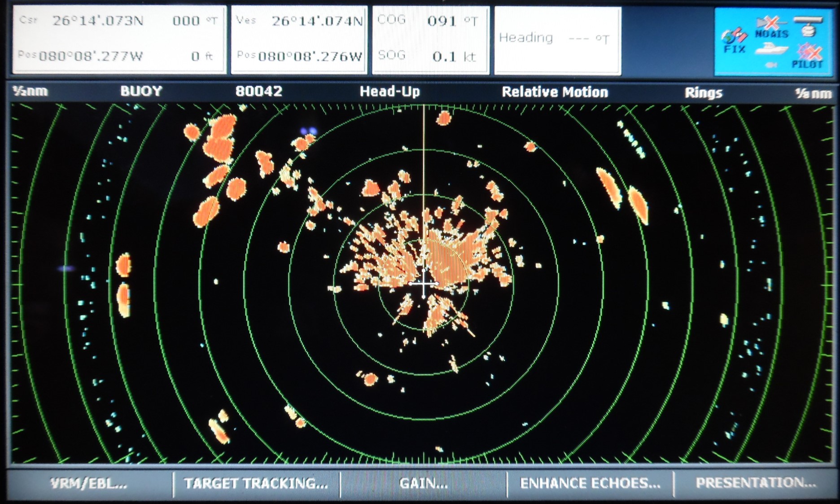Click the vessel position data box
Screen dimensions: 840x504
[x=299, y=39]
